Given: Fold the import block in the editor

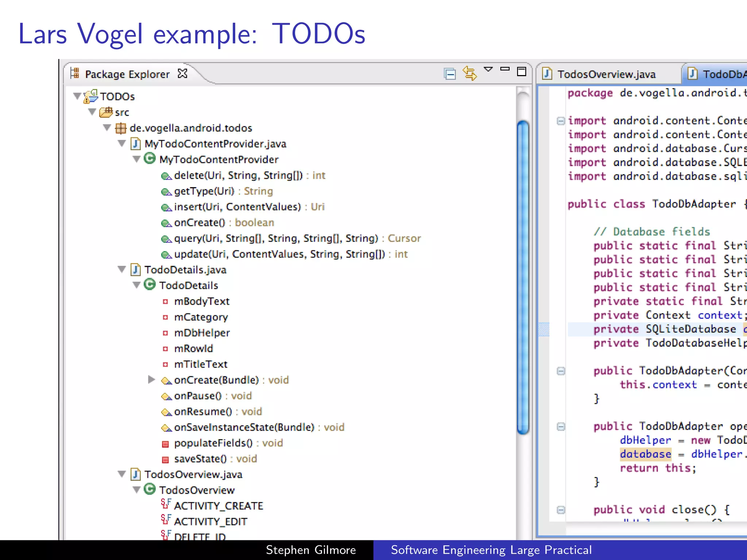Looking at the screenshot, I should (x=561, y=121).
